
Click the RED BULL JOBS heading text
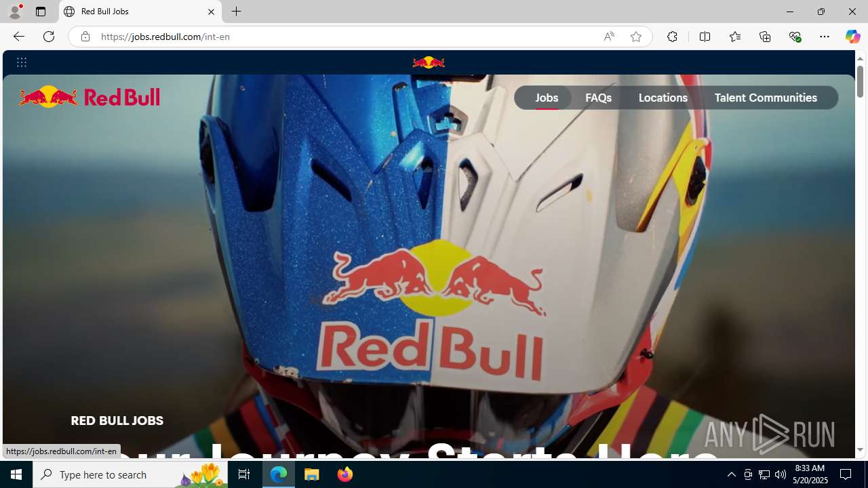[x=117, y=421]
